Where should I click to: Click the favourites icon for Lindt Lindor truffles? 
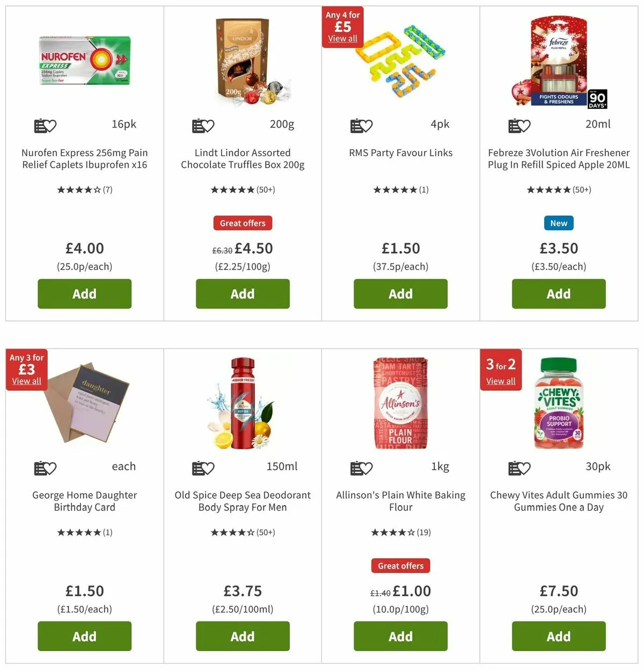[203, 126]
